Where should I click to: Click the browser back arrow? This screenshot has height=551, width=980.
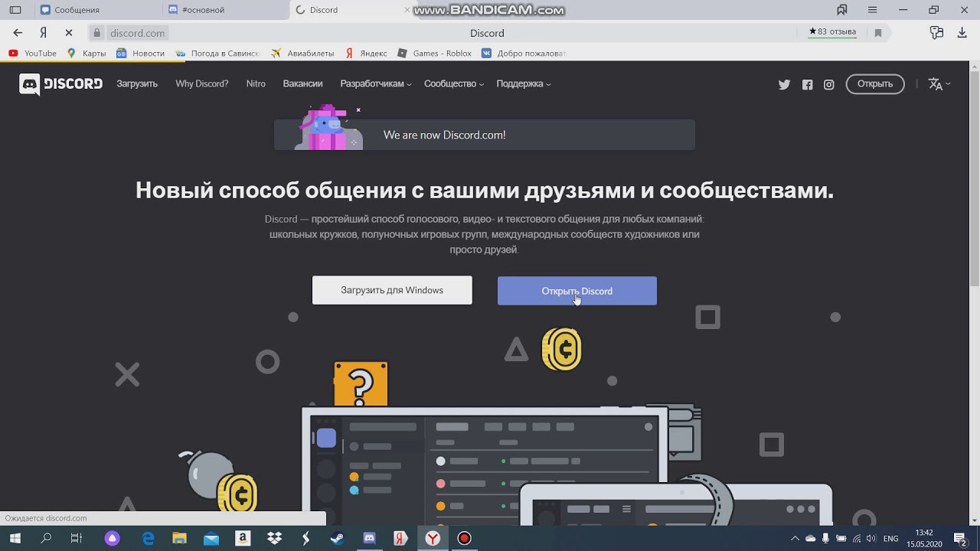click(18, 33)
